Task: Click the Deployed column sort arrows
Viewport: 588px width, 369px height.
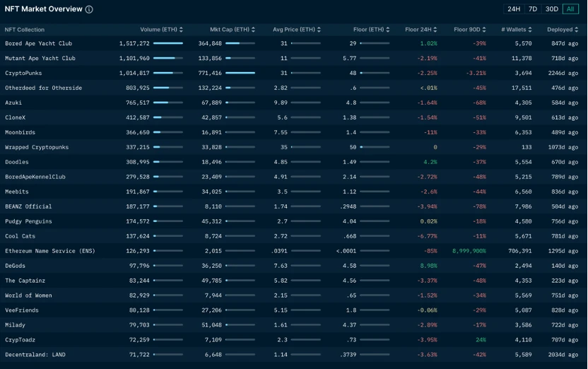Action: point(577,30)
